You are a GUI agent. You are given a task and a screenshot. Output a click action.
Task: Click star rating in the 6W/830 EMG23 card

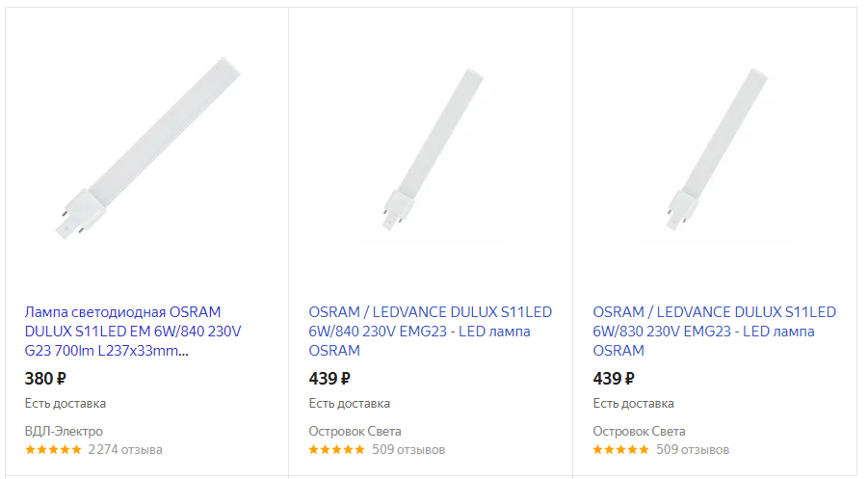coord(621,450)
